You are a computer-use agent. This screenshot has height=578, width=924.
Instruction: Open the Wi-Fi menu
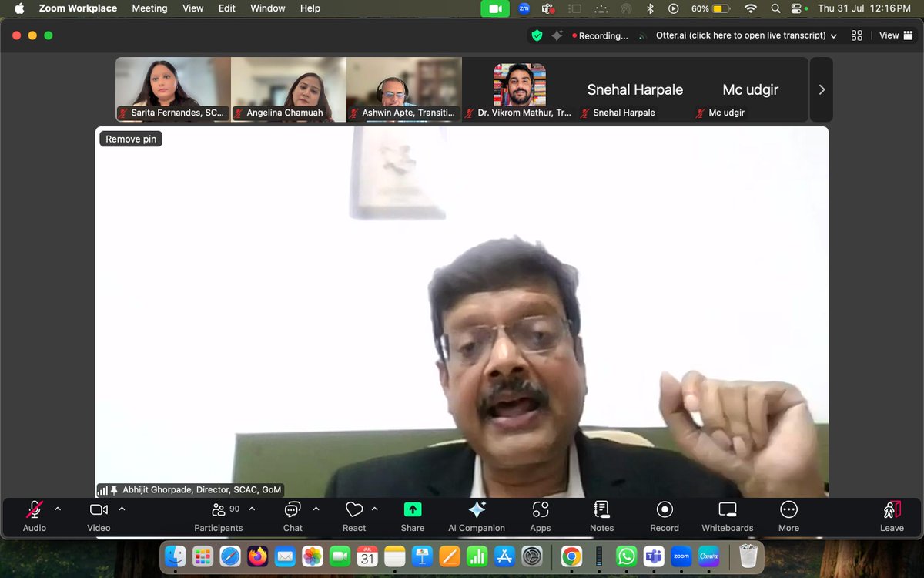(751, 8)
